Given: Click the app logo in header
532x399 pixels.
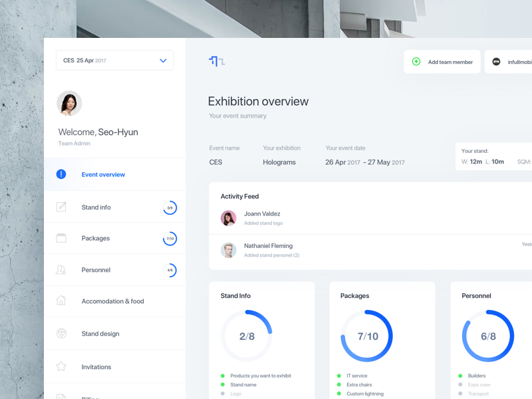Looking at the screenshot, I should (x=217, y=61).
